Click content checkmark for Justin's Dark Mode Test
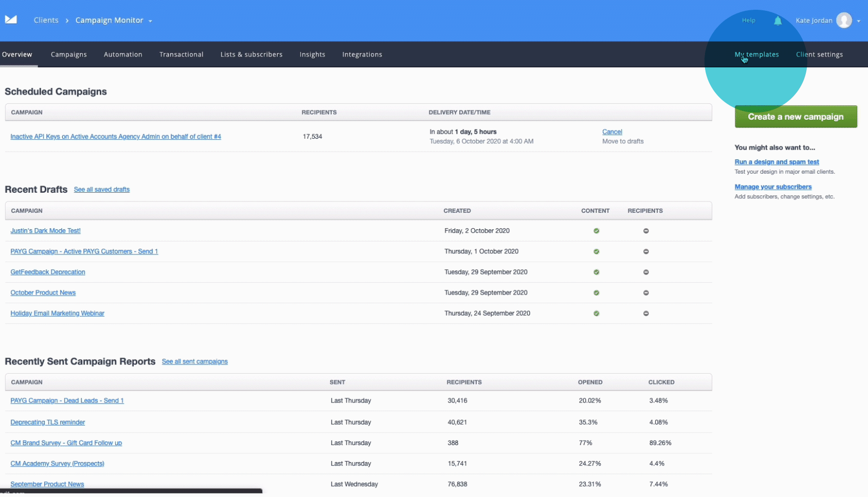 point(596,231)
